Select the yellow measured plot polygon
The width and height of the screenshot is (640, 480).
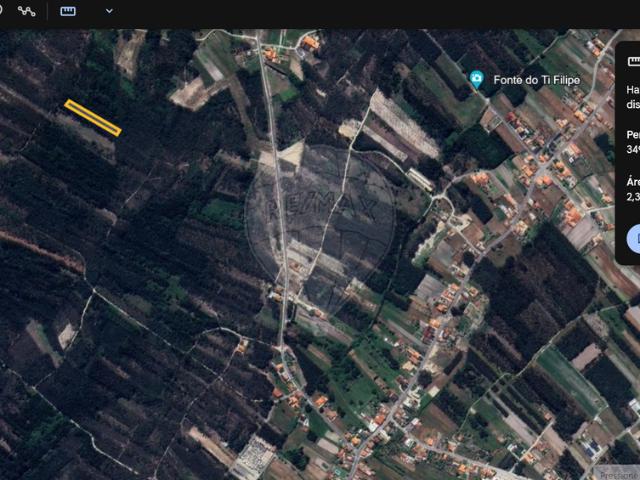pyautogui.click(x=93, y=118)
